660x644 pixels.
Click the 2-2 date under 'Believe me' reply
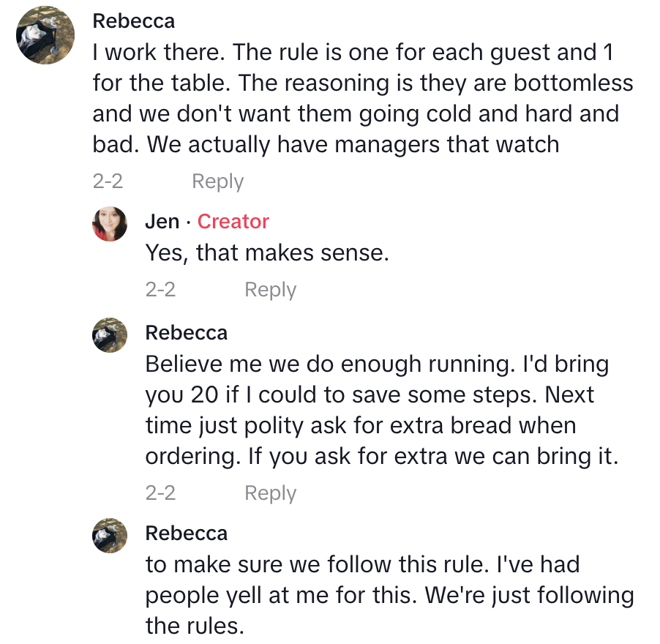tap(160, 493)
